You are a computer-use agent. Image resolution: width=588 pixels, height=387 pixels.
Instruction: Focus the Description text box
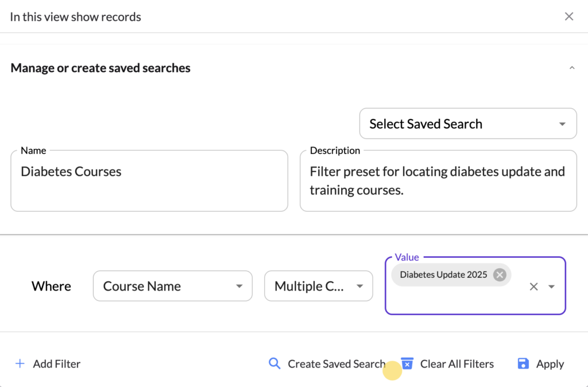pos(438,180)
